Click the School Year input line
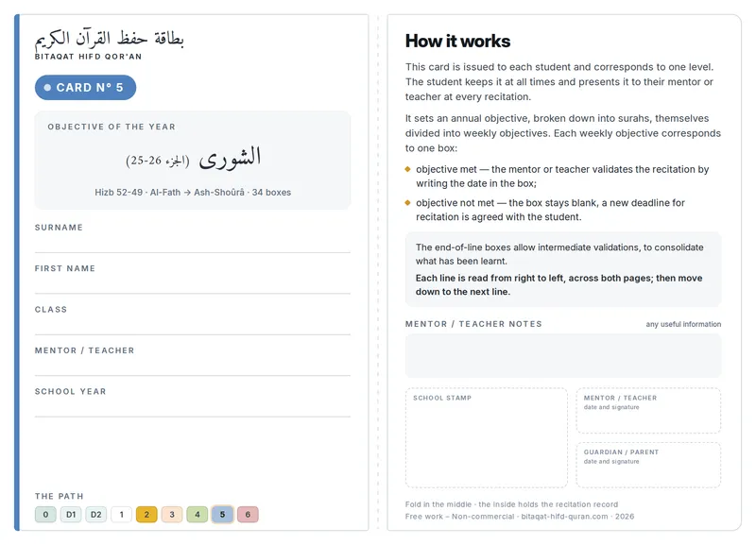This screenshot has width=756, height=545. (x=193, y=408)
